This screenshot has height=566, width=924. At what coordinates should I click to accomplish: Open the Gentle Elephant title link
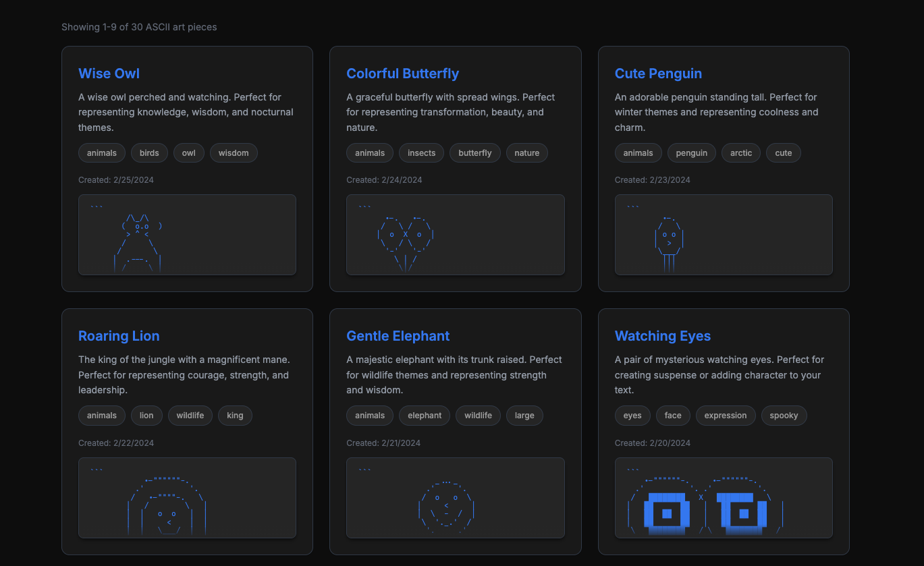(x=398, y=336)
